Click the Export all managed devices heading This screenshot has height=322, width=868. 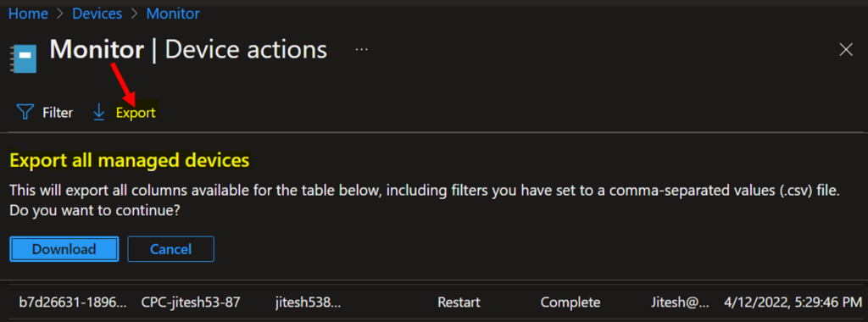tap(130, 161)
